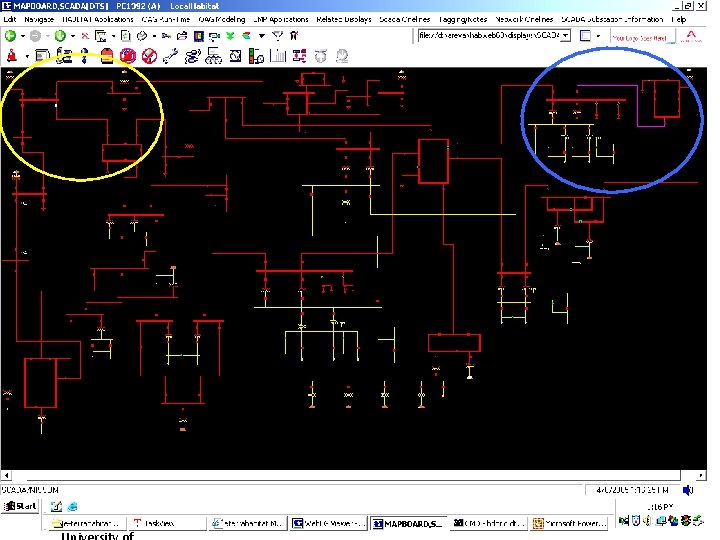Click the speaker icon in status bar
720x540 pixels.
click(x=687, y=490)
